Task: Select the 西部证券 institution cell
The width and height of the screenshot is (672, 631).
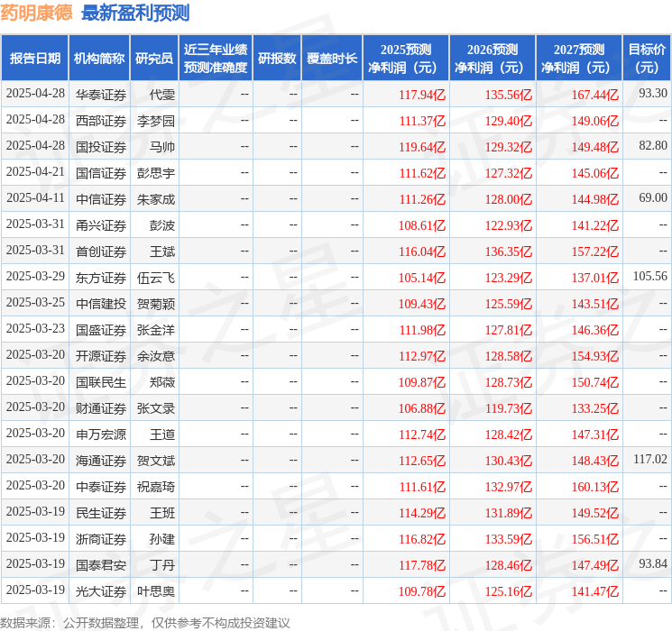Action: point(101,121)
